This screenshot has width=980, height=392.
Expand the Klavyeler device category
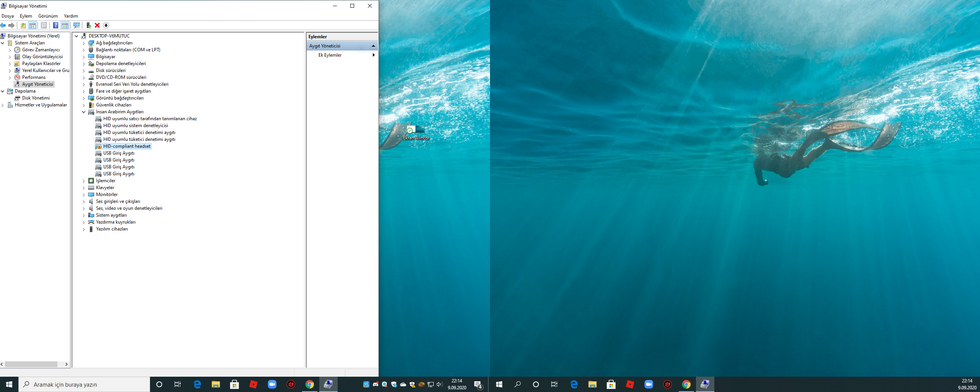(84, 188)
